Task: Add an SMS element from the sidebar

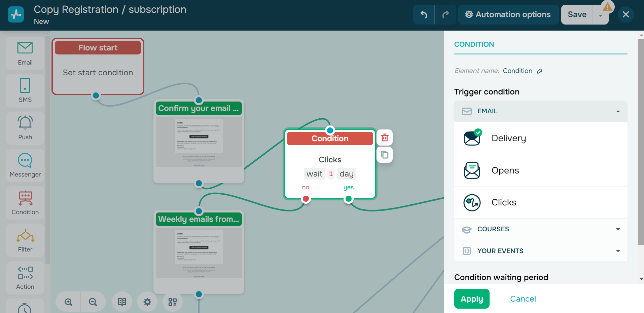Action: click(x=25, y=90)
